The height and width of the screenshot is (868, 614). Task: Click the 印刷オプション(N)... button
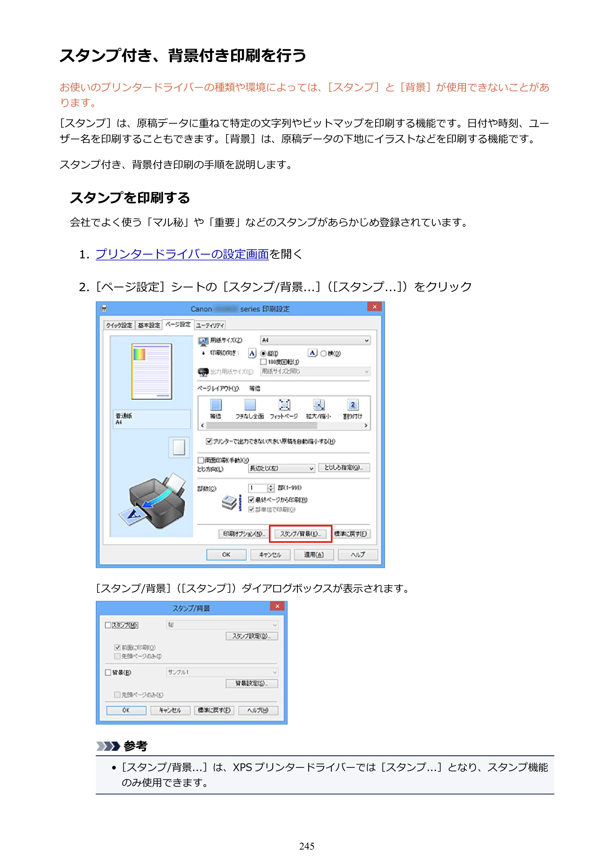coord(244,534)
